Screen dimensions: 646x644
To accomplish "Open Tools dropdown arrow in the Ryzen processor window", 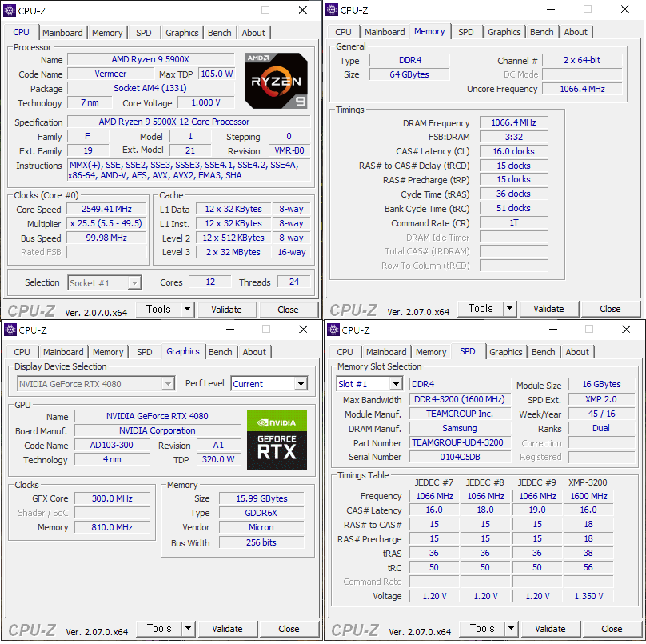I will tap(187, 309).
